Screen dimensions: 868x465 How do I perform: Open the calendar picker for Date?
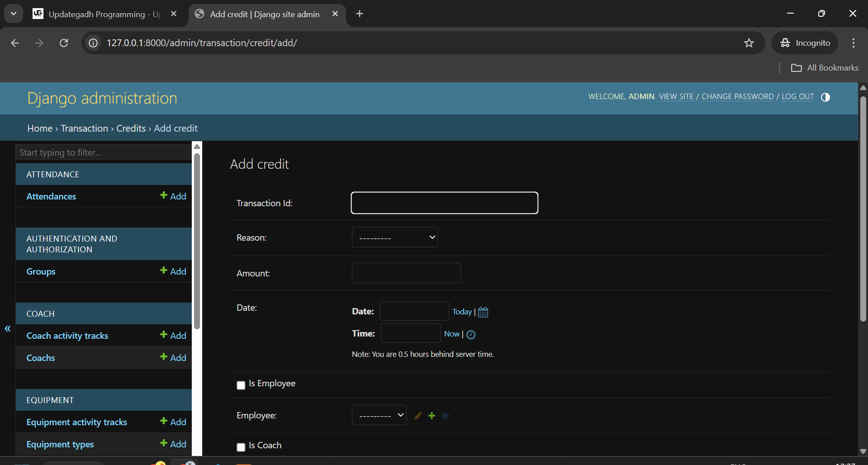pos(483,312)
